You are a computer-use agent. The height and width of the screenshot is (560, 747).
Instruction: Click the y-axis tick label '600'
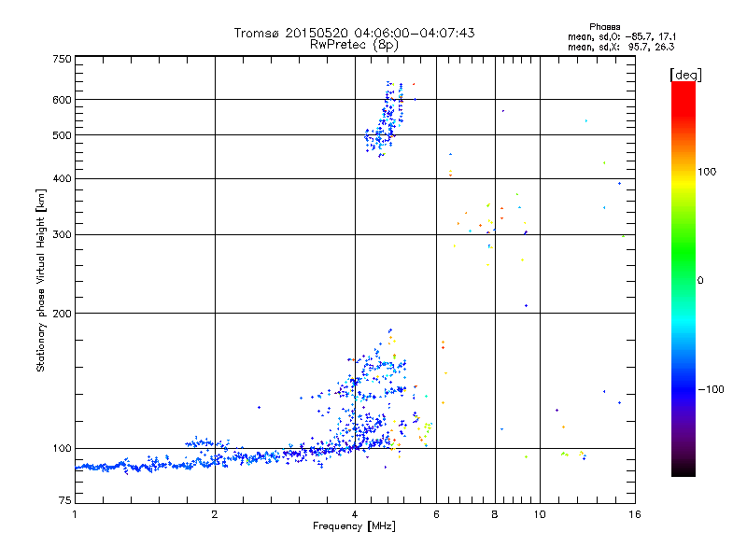click(62, 100)
